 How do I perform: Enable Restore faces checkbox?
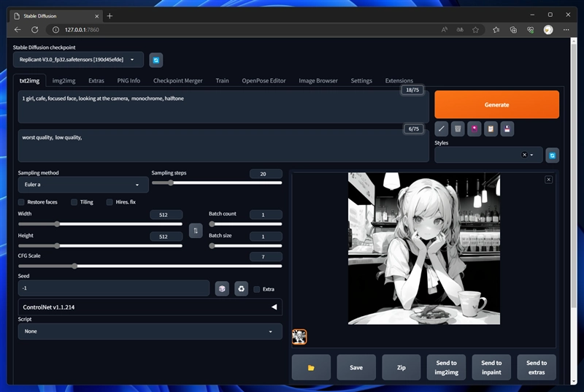(x=21, y=202)
